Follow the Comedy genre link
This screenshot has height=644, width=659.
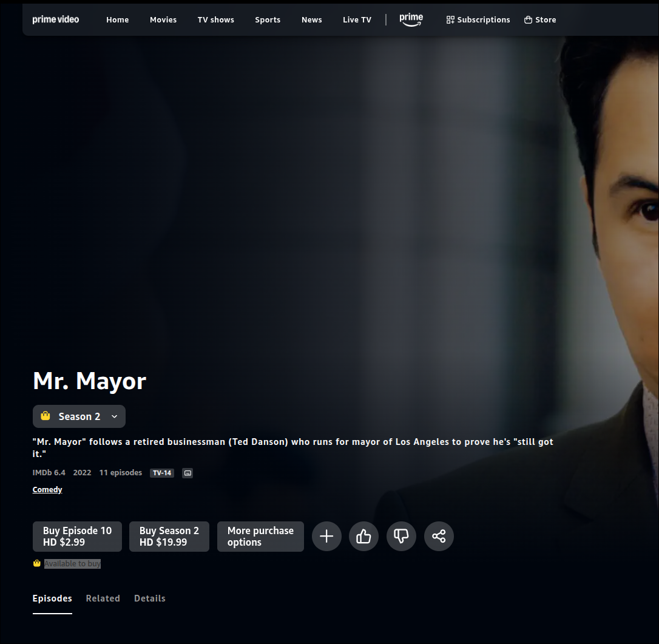[x=47, y=490]
